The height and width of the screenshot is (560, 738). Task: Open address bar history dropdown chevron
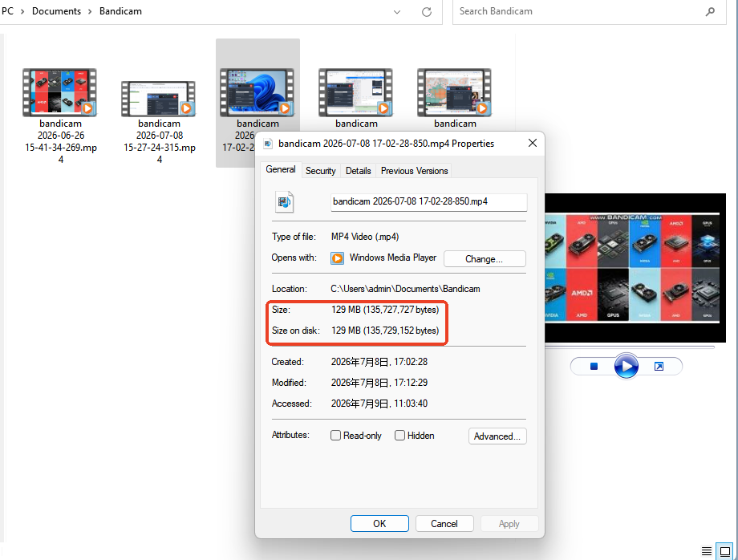(397, 12)
